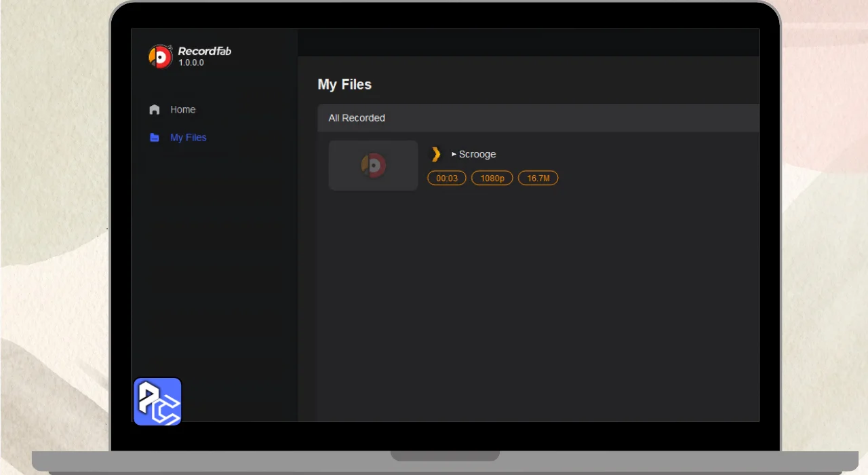Click the 1.0.0.0 version number
Screen dimensions: 868x475
191,63
